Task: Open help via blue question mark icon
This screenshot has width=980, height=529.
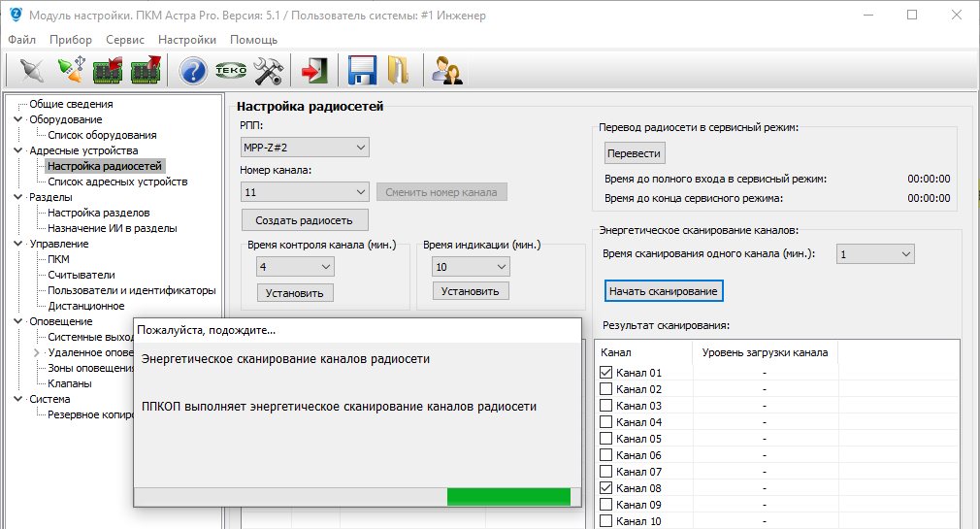Action: 194,71
